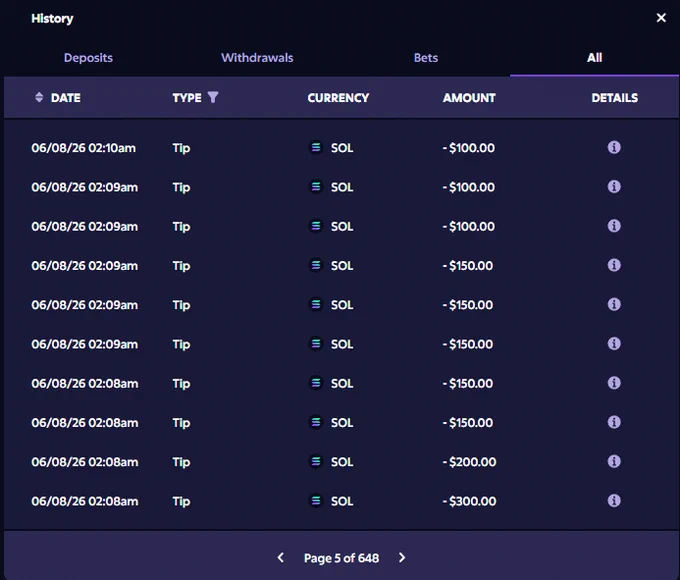Open info icon for first $150.00 tip

(614, 265)
